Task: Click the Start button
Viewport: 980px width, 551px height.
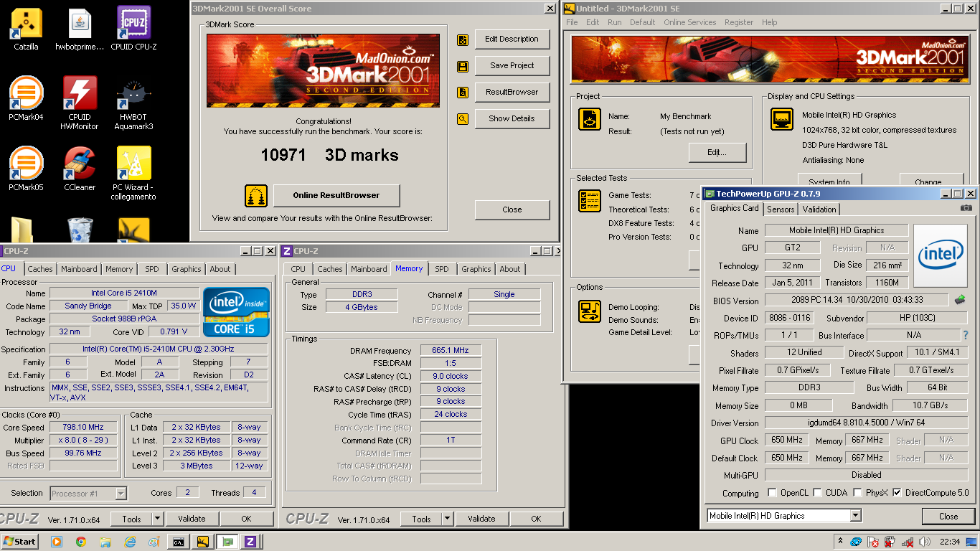Action: pyautogui.click(x=20, y=542)
